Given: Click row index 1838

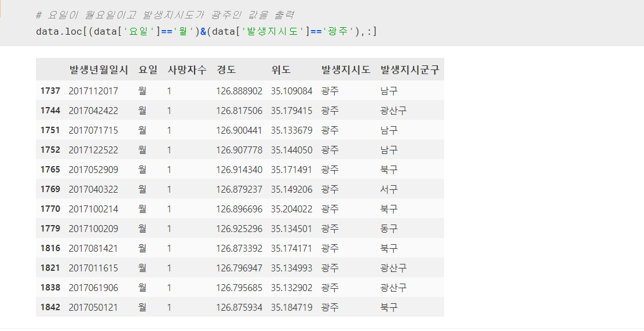Looking at the screenshot, I should click(50, 288).
